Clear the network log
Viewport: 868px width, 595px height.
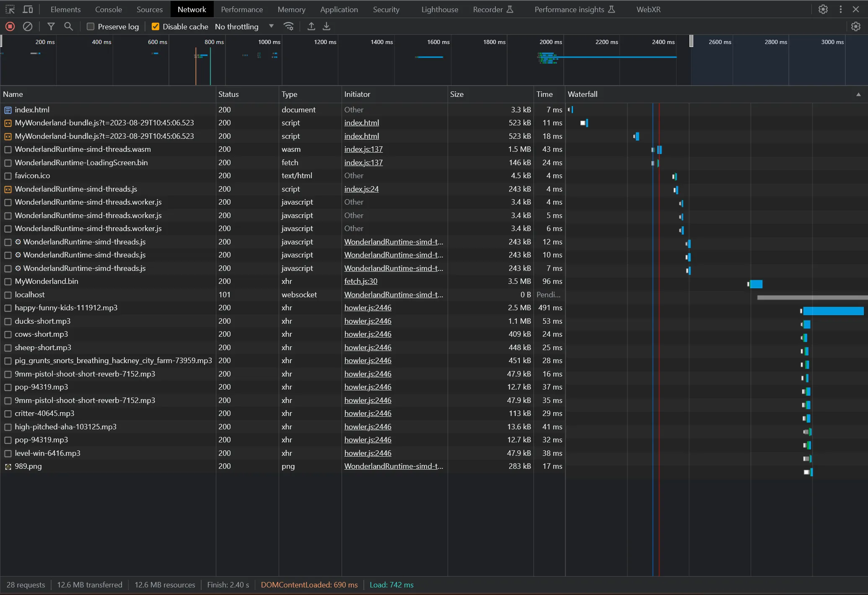pyautogui.click(x=28, y=26)
